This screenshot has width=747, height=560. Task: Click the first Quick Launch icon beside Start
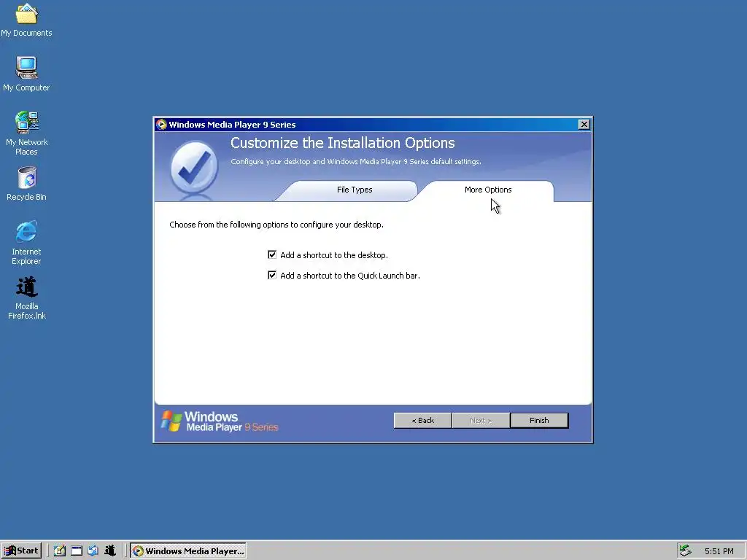click(60, 551)
